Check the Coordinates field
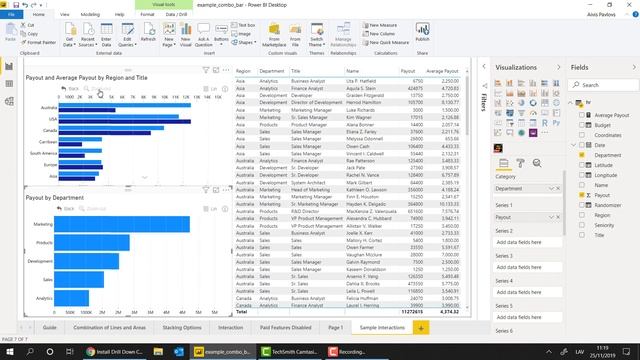640x360 pixels. (x=582, y=135)
